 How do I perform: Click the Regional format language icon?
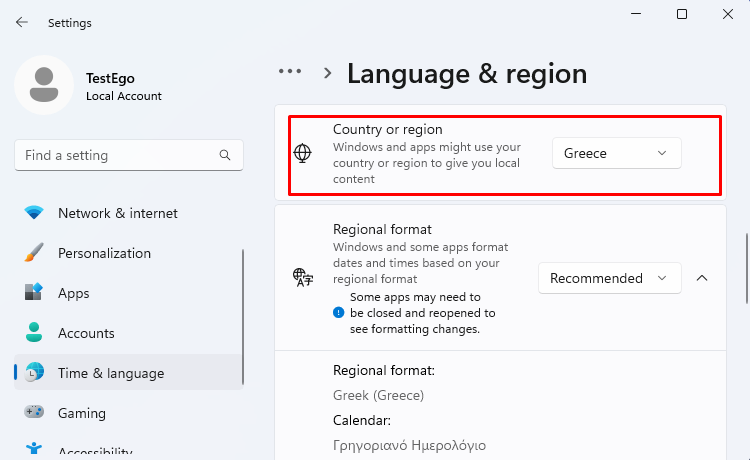(x=303, y=277)
